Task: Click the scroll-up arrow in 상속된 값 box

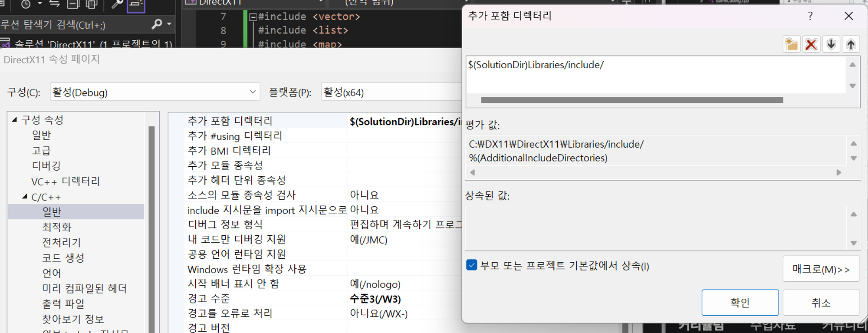Action: click(x=853, y=214)
